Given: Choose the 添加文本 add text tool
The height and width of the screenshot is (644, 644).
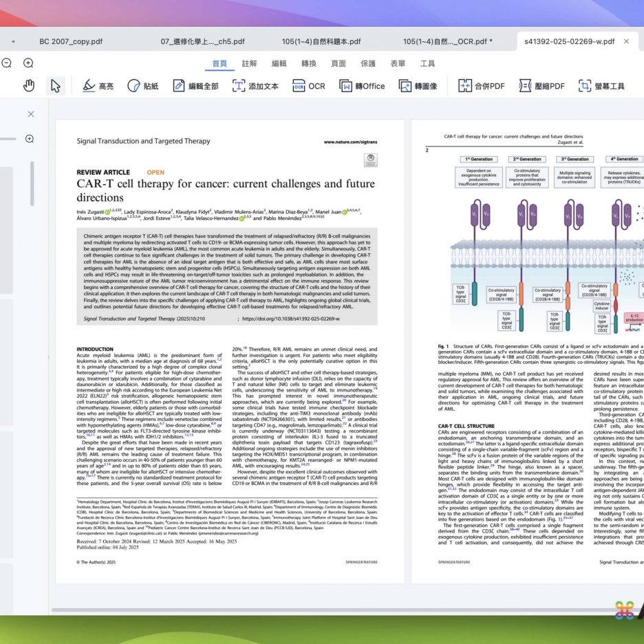Looking at the screenshot, I should (x=255, y=86).
